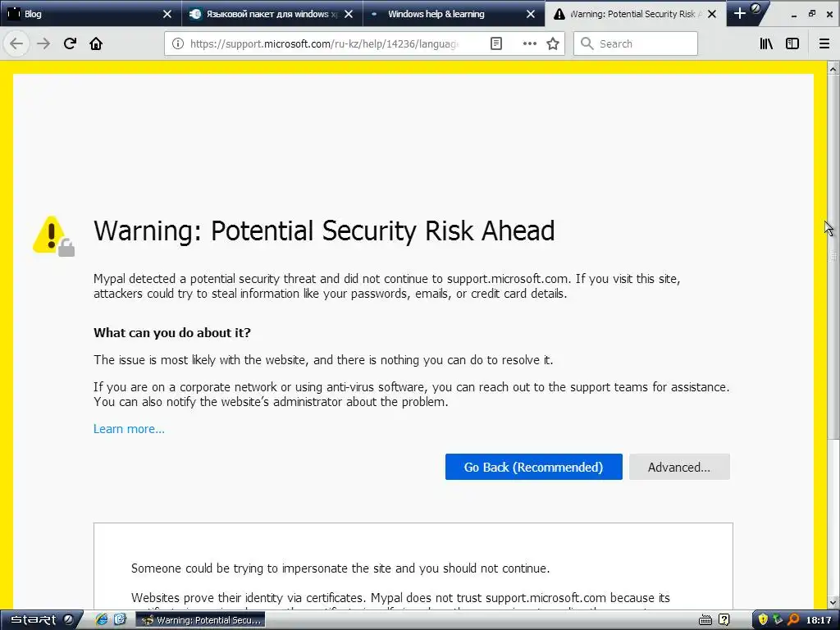Open page actions three-dot menu

pos(529,43)
